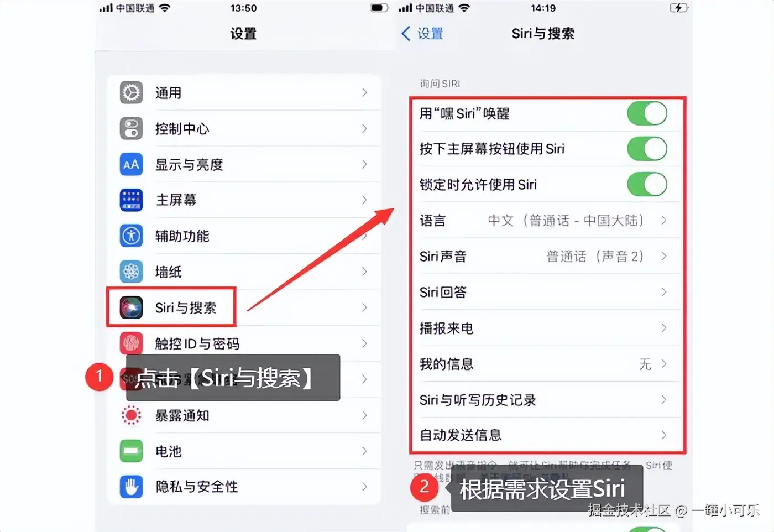The width and height of the screenshot is (774, 532).
Task: Select the 播报来电 menu row
Action: (x=547, y=328)
